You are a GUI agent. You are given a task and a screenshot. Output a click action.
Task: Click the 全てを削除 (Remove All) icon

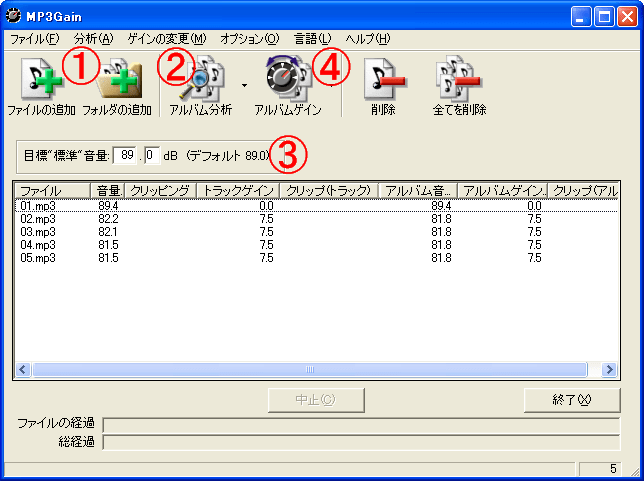pyautogui.click(x=459, y=80)
